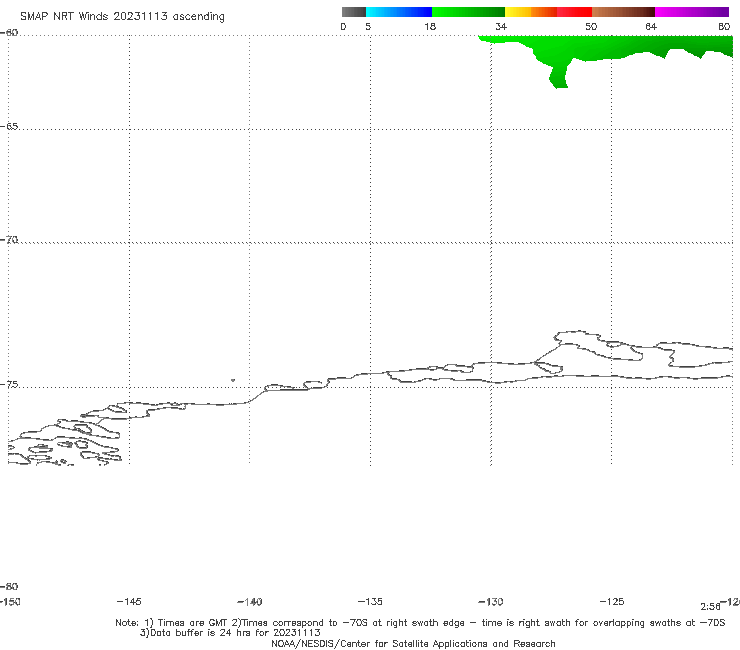Click the color bar label '34'
The height and width of the screenshot is (650, 740).
tap(501, 26)
